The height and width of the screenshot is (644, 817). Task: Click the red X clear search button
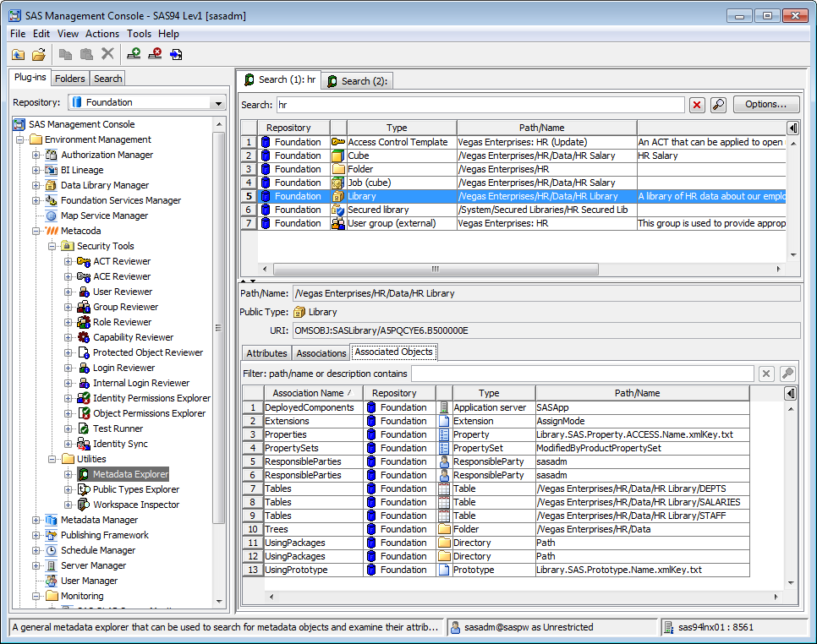(697, 105)
